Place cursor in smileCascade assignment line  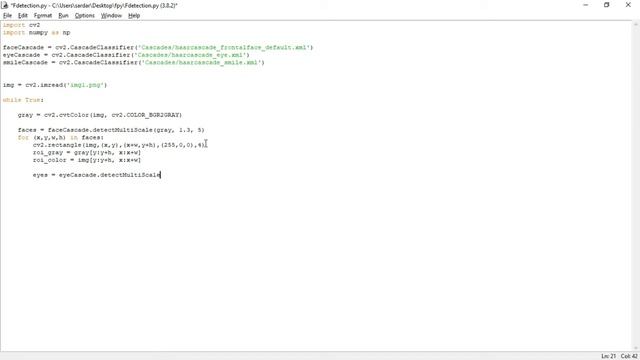(x=133, y=62)
